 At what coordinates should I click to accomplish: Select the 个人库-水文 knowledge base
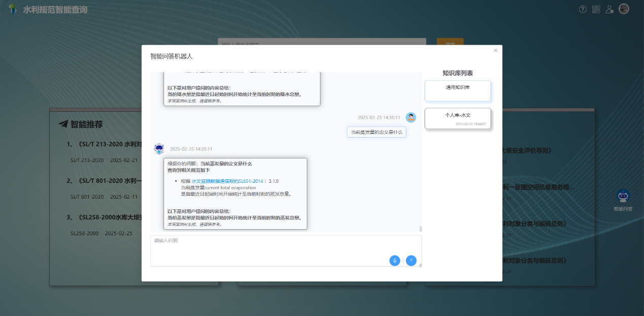click(458, 118)
